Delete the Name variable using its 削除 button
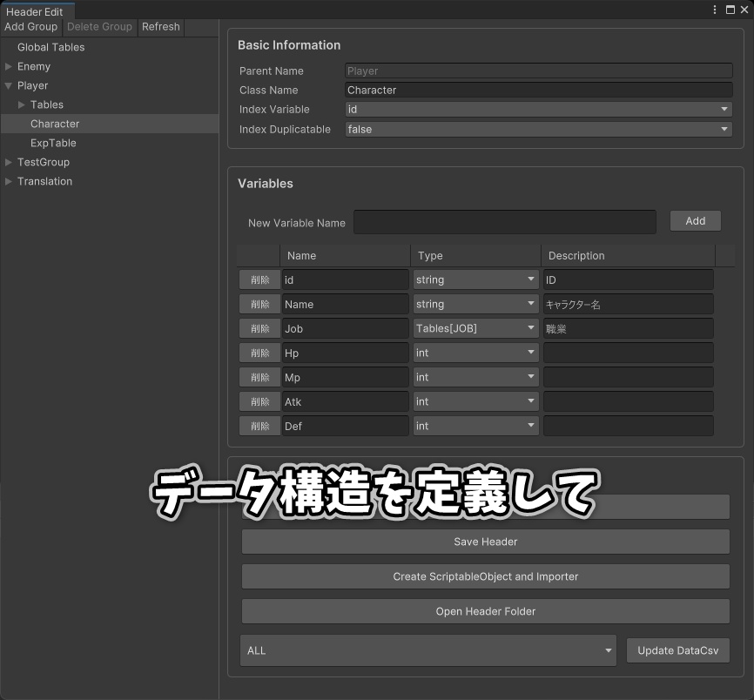 tap(259, 304)
